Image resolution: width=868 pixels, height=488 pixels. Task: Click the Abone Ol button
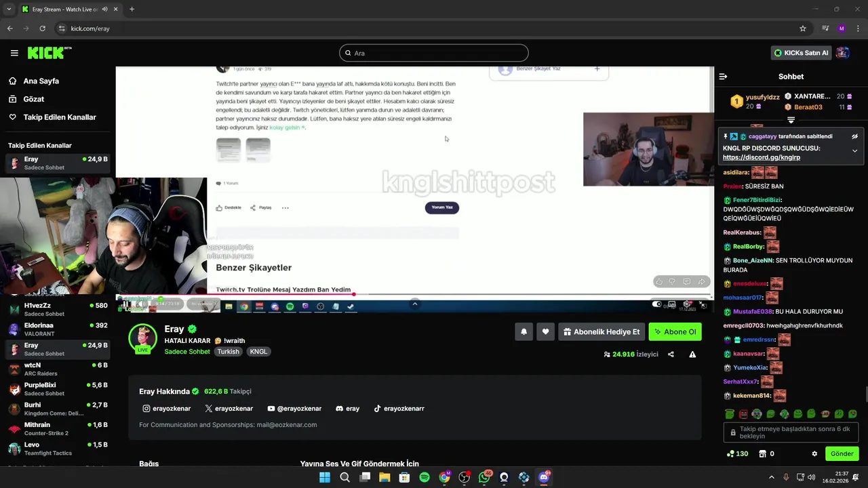click(x=675, y=331)
